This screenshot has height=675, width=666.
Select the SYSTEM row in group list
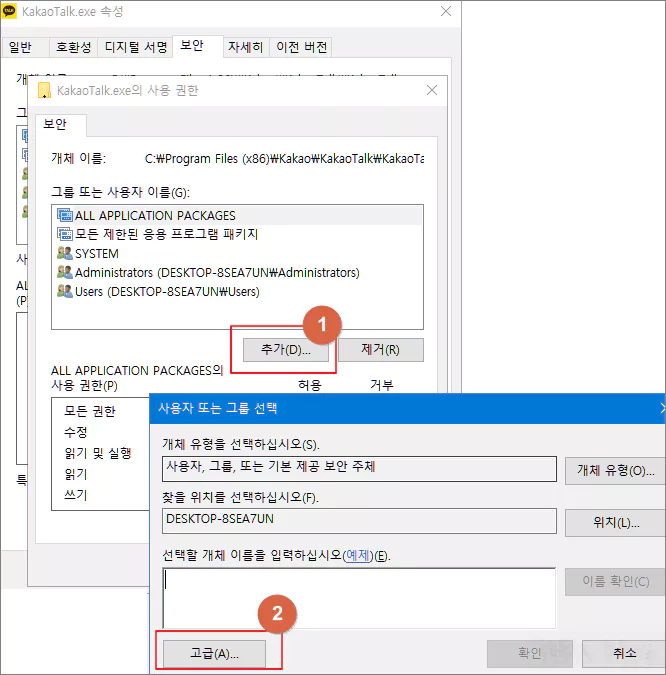[x=237, y=253]
